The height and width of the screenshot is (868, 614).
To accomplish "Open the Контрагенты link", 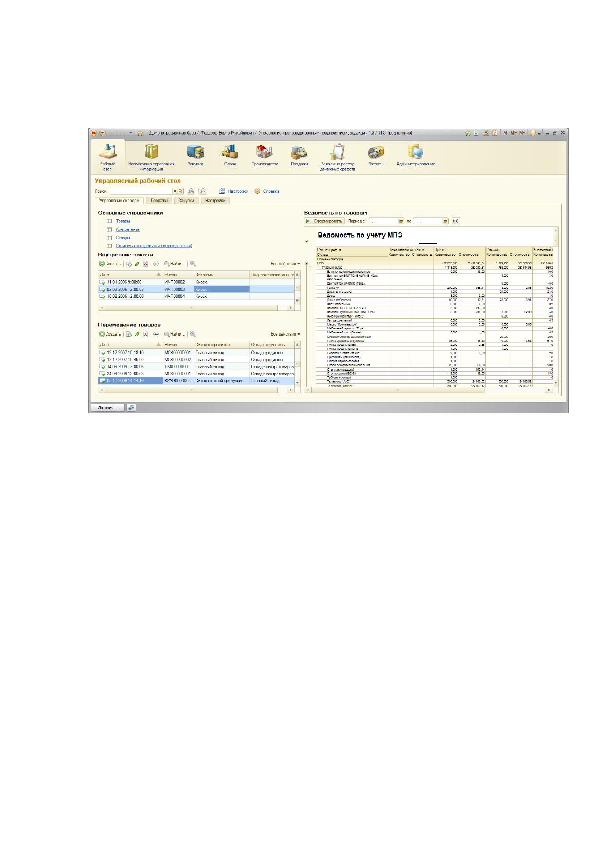I will click(128, 229).
